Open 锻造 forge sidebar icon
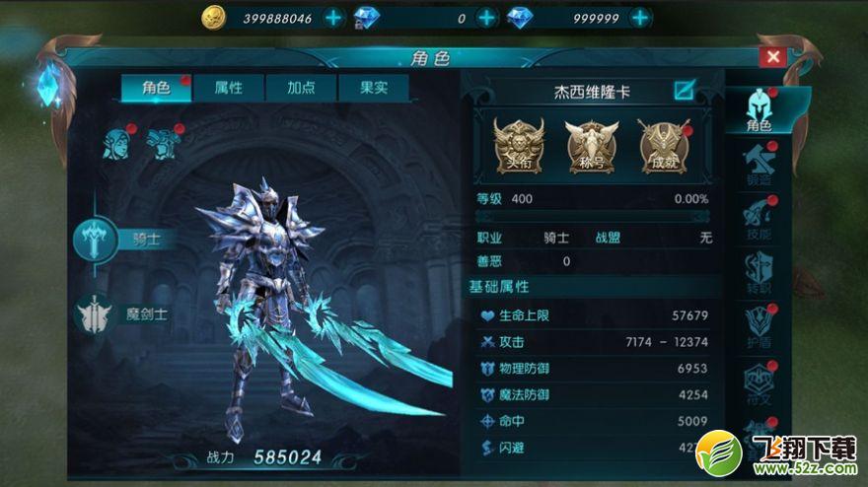 pyautogui.click(x=759, y=165)
